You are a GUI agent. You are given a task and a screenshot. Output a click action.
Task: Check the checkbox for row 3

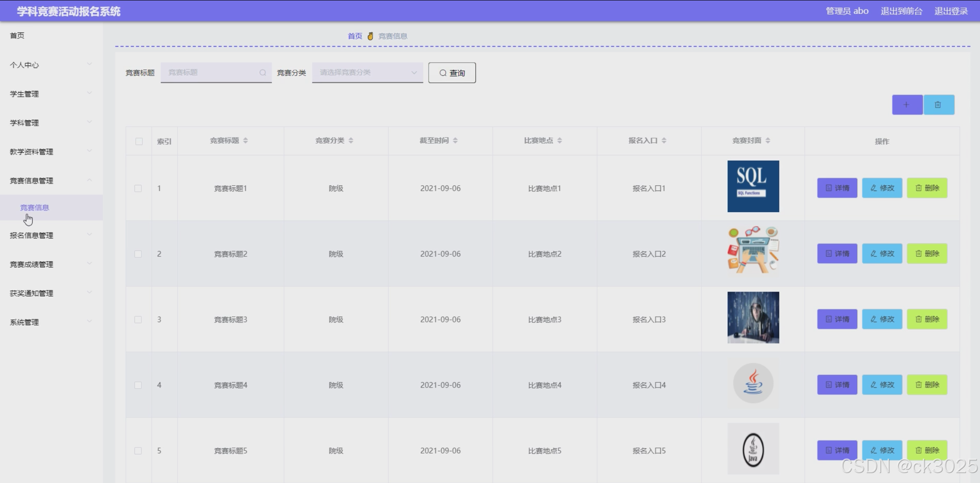pyautogui.click(x=138, y=319)
